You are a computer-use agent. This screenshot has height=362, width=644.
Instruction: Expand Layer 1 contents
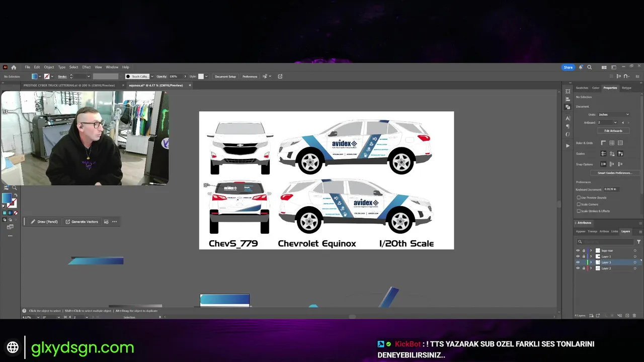(591, 256)
